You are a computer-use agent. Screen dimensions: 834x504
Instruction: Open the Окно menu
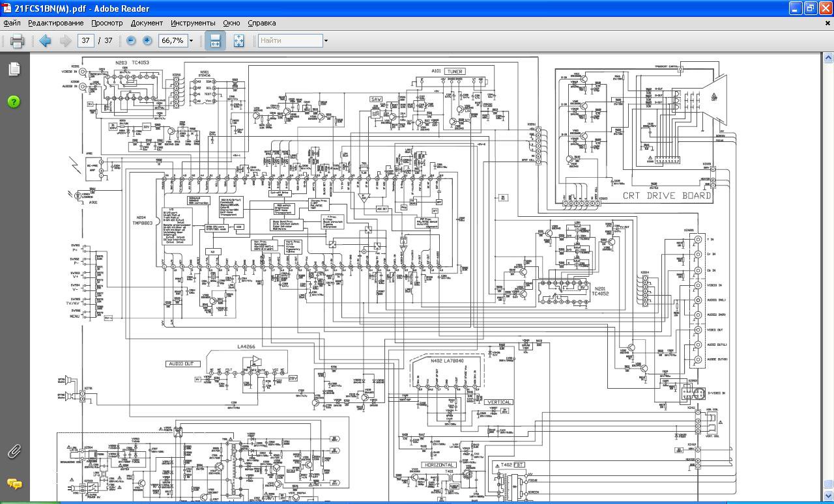tap(231, 23)
